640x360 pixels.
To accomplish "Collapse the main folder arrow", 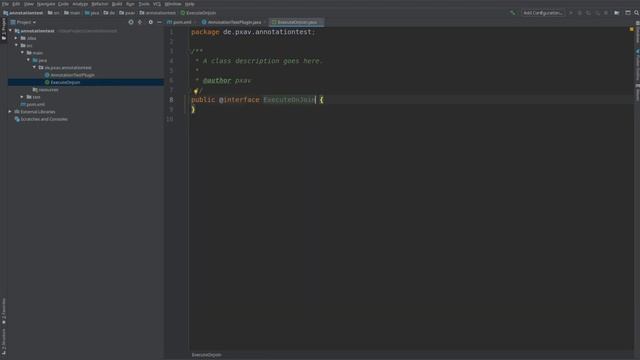I will [22, 53].
